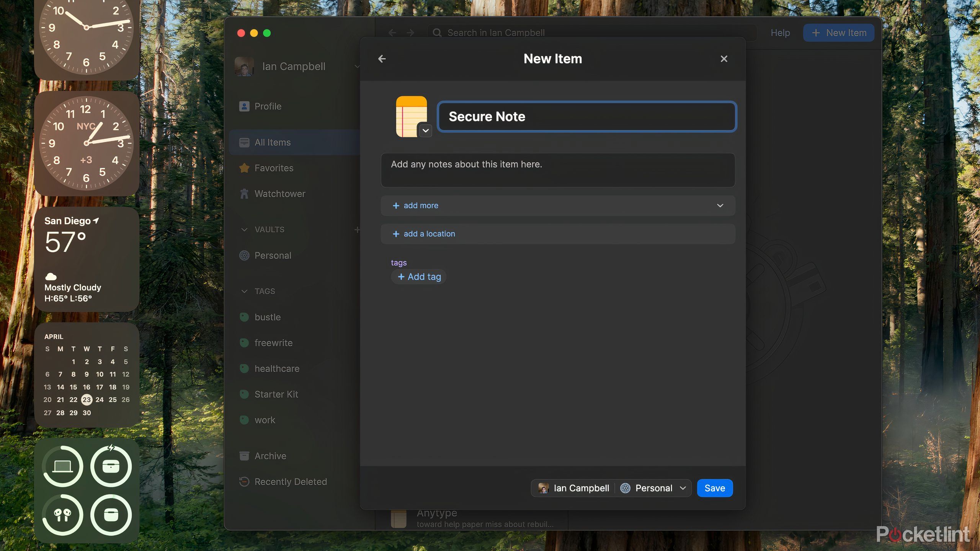Click the Personal vault icon in footer
The width and height of the screenshot is (980, 551).
[x=625, y=488]
